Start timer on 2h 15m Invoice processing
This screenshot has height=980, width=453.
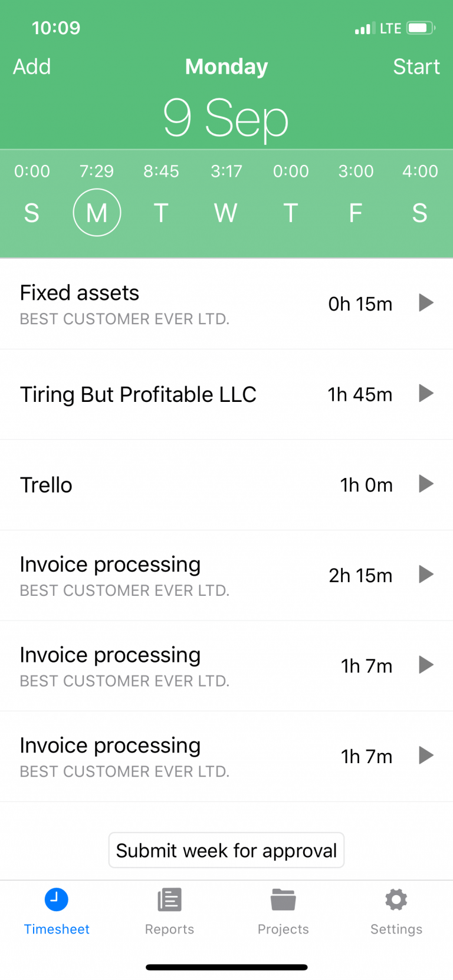point(426,574)
